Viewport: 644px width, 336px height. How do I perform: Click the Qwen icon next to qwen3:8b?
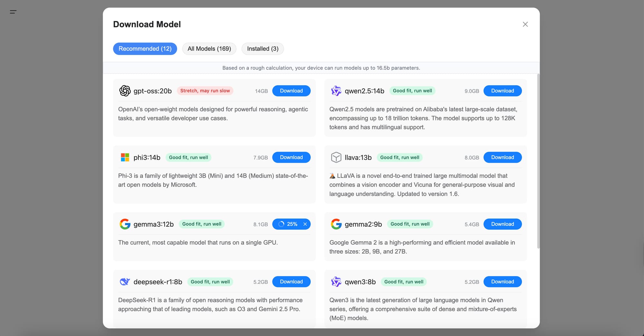(x=336, y=282)
